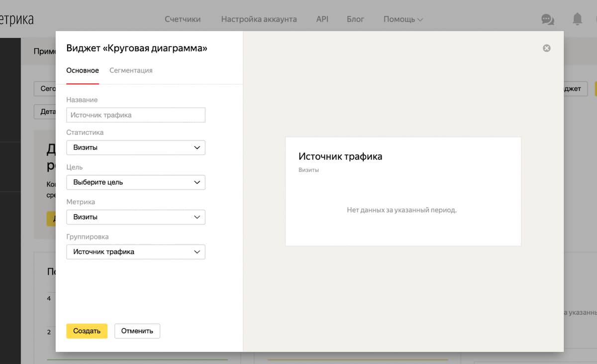The image size is (597, 364).
Task: Open the Цель dropdown
Action: [135, 182]
